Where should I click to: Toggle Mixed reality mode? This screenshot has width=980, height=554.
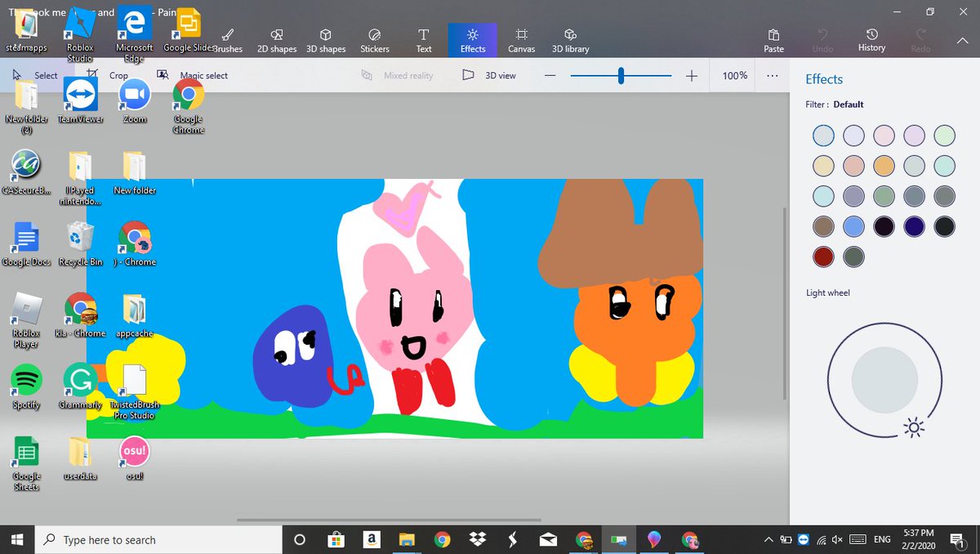(398, 75)
